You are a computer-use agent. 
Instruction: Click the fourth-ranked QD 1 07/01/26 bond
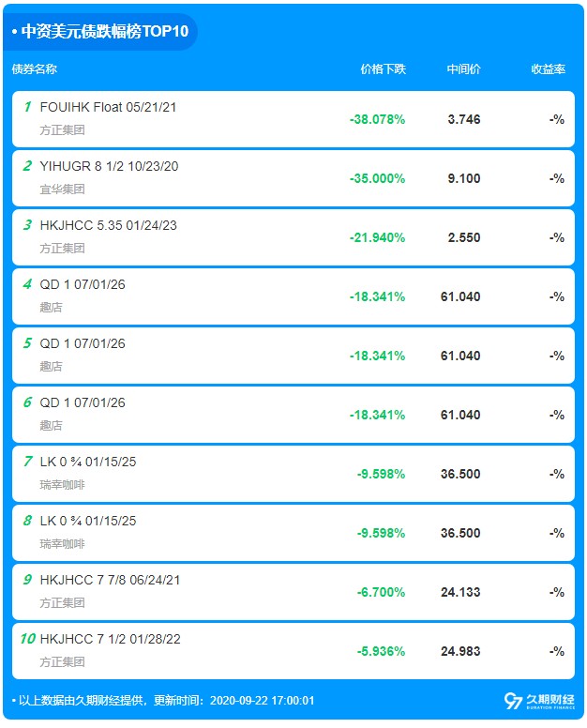click(x=293, y=296)
